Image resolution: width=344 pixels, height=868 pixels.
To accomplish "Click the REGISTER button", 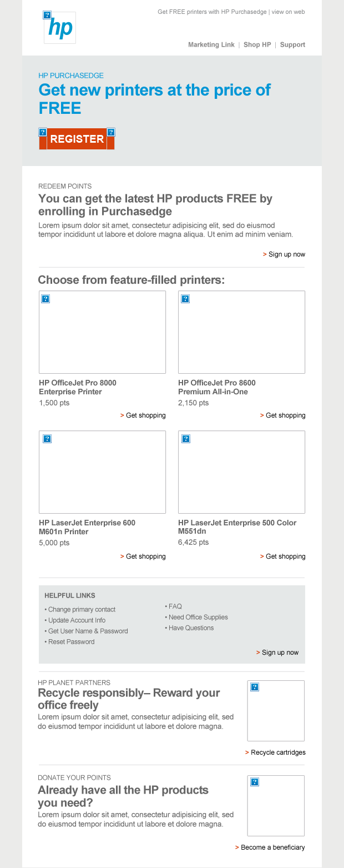I will click(x=77, y=139).
